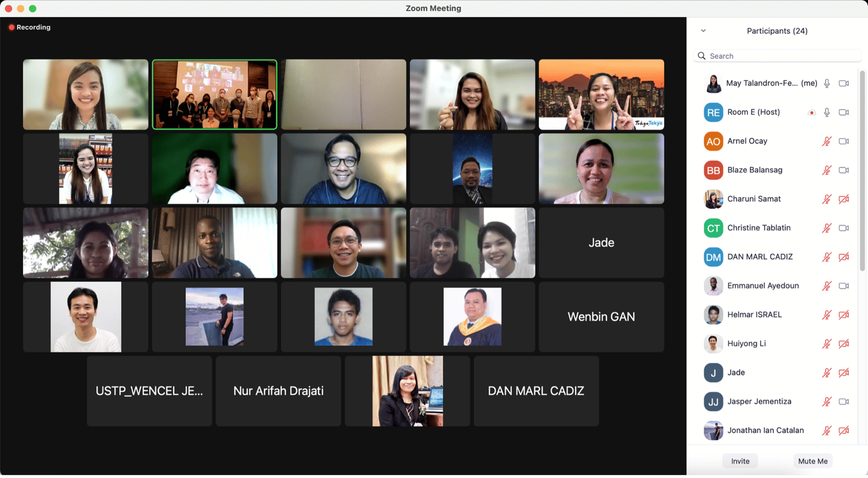Click the participants list scrollbar
868x478 pixels.
pos(862,171)
